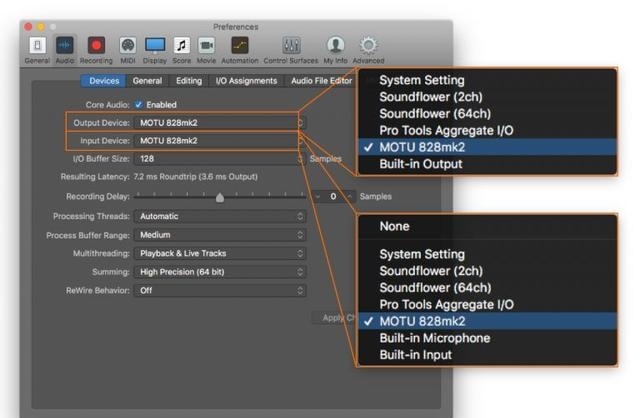Open the Summing dropdown
The image size is (640, 418).
(220, 272)
